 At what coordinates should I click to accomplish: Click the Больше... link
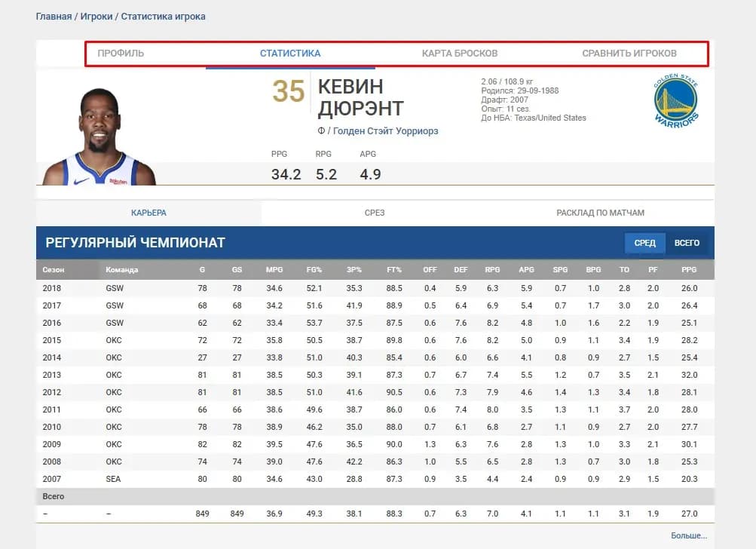click(x=688, y=535)
